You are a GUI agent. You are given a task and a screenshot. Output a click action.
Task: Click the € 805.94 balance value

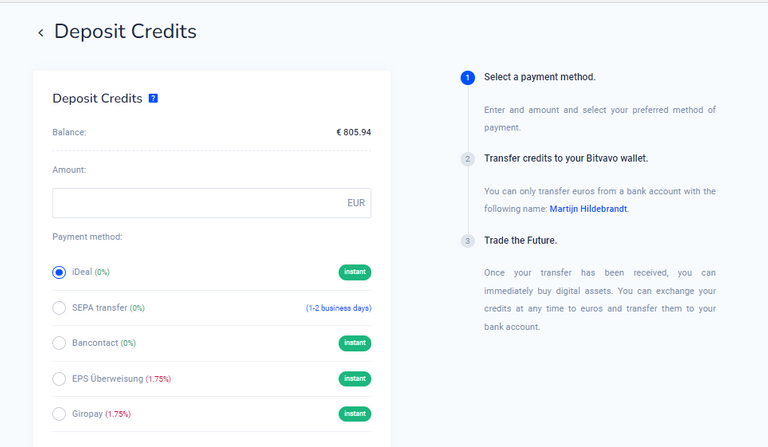(354, 132)
